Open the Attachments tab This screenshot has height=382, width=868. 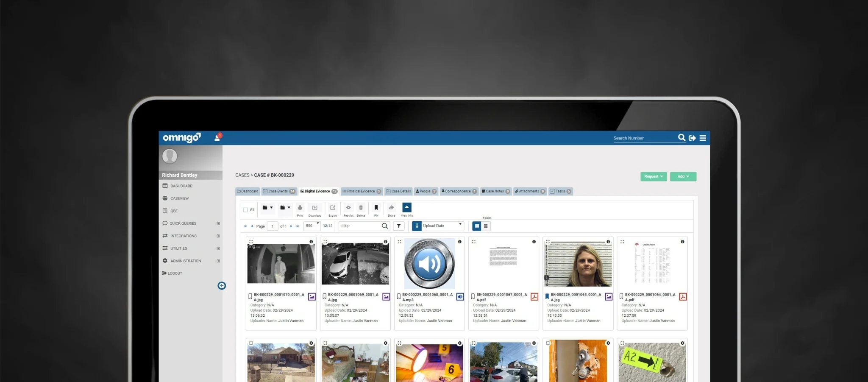(x=530, y=191)
